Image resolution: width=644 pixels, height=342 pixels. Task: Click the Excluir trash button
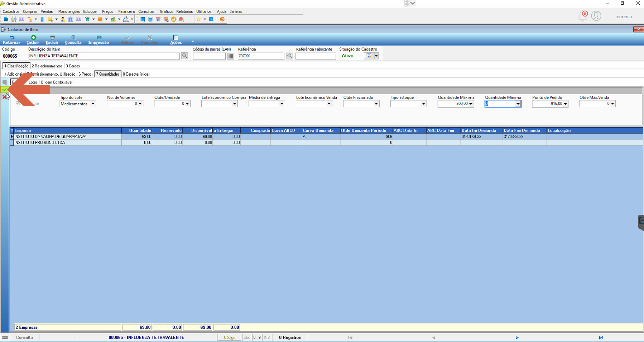52,40
